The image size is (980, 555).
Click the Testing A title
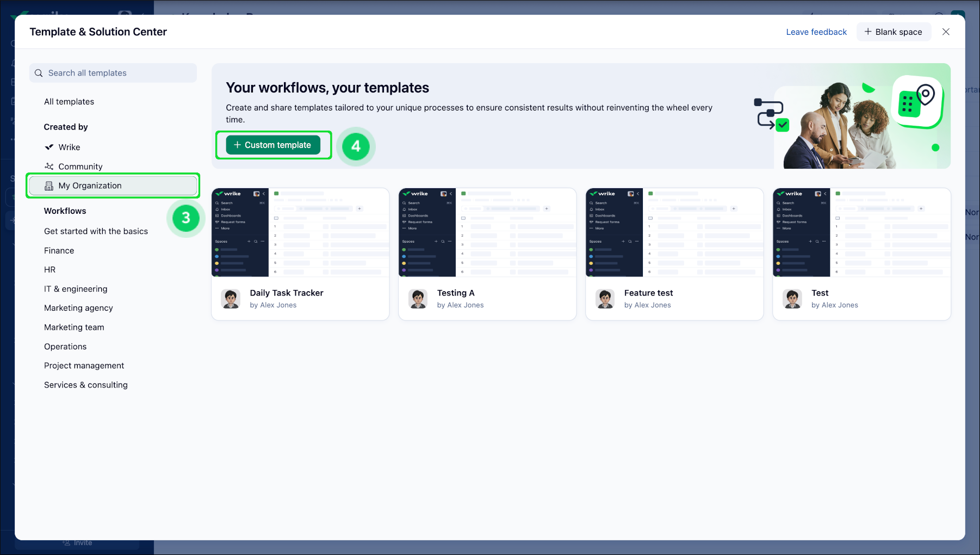[456, 293]
